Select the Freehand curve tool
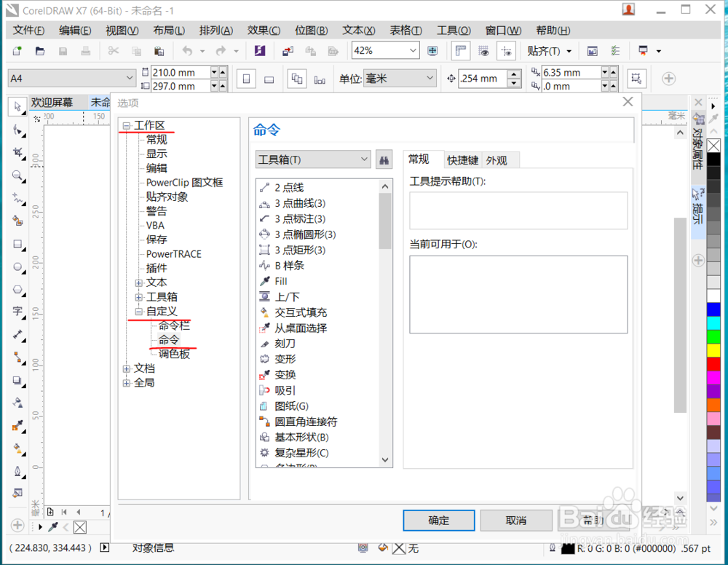This screenshot has height=565, width=728. [17, 199]
